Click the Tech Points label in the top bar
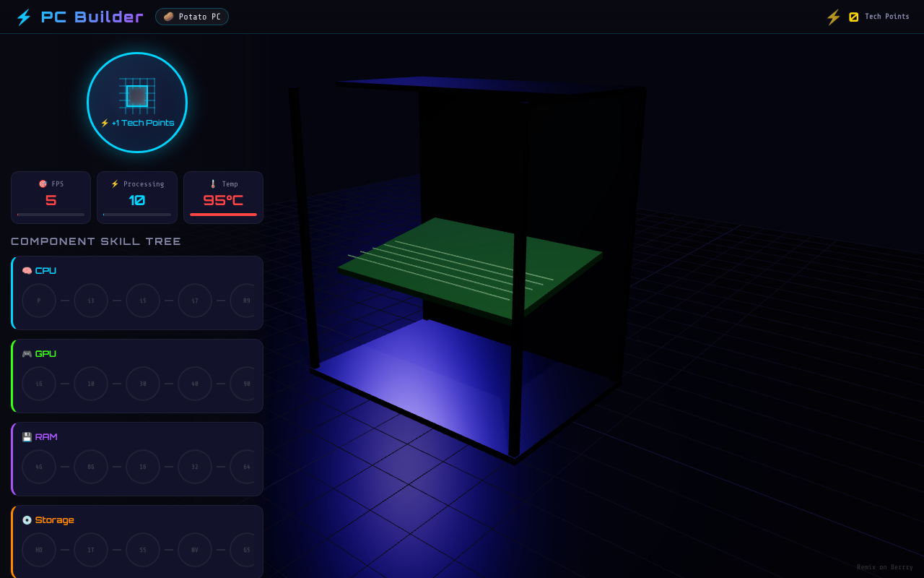The image size is (924, 578). [x=887, y=16]
